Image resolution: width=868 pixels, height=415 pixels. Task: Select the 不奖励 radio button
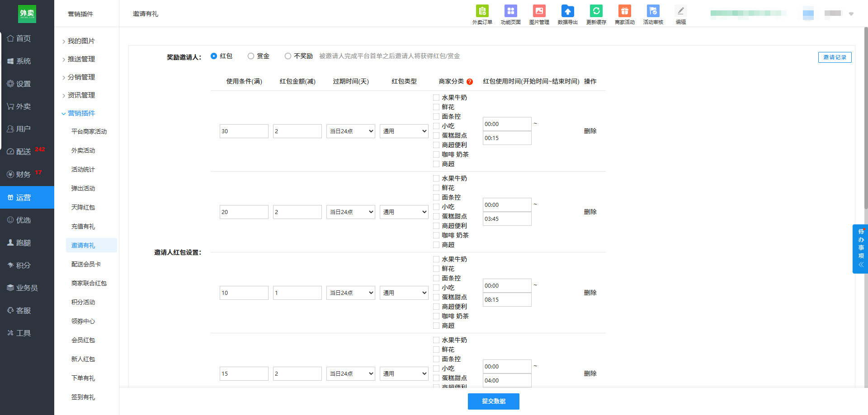click(288, 56)
